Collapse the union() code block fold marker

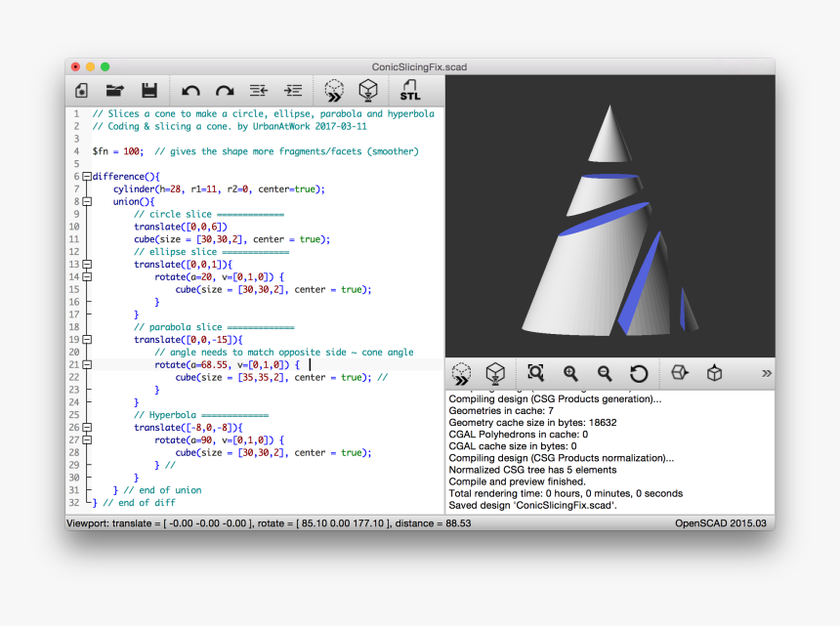coord(87,201)
